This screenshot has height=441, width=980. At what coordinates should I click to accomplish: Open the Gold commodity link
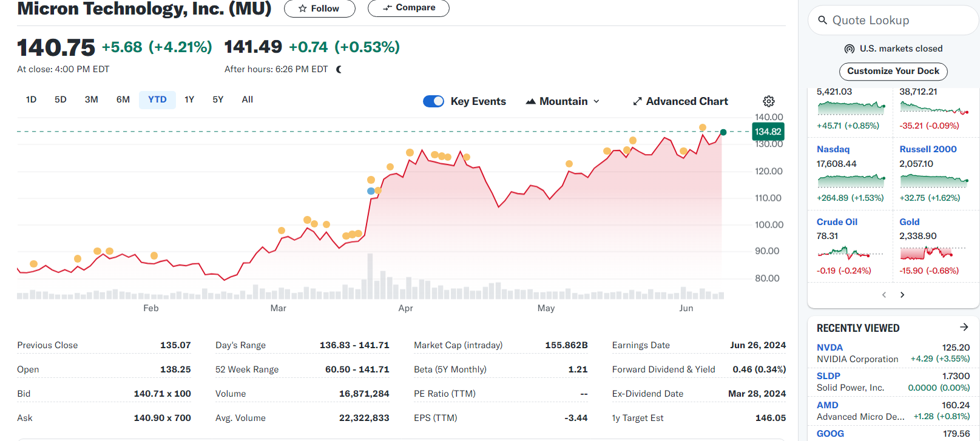click(909, 222)
